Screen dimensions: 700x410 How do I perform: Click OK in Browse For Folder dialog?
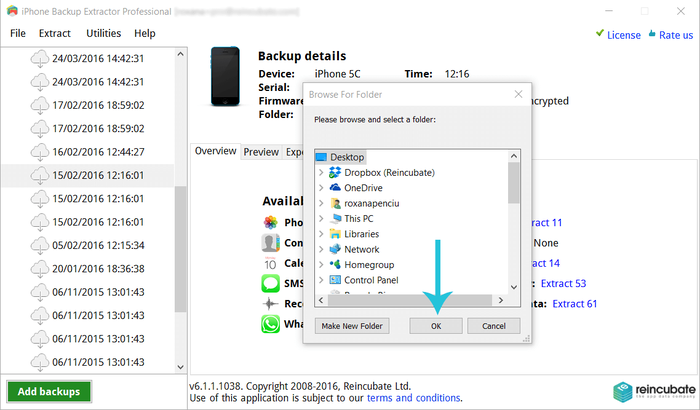pyautogui.click(x=436, y=326)
